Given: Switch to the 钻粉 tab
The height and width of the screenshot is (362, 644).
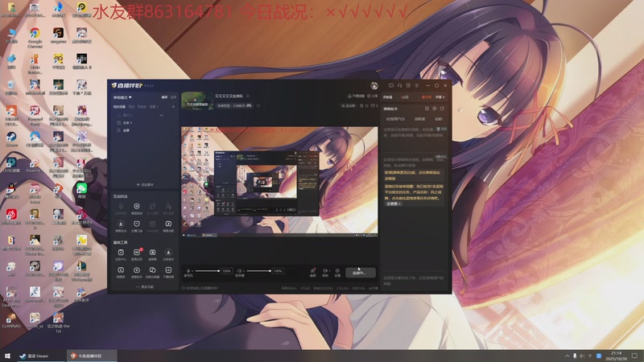Looking at the screenshot, I should tap(439, 119).
